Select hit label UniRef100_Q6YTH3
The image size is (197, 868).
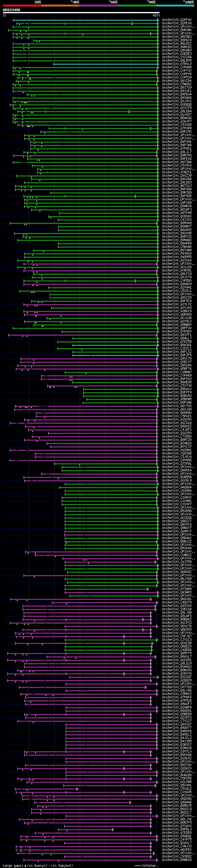177,406
